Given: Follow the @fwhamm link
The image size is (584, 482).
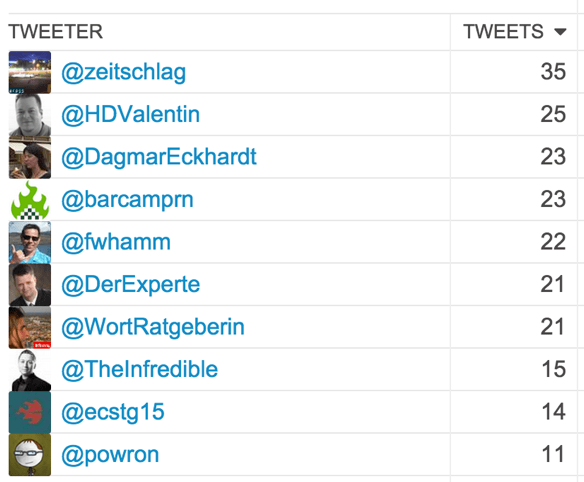Looking at the screenshot, I should click(x=116, y=242).
